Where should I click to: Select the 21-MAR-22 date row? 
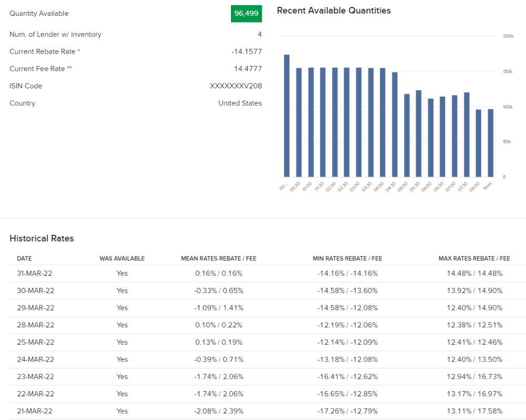[35, 411]
